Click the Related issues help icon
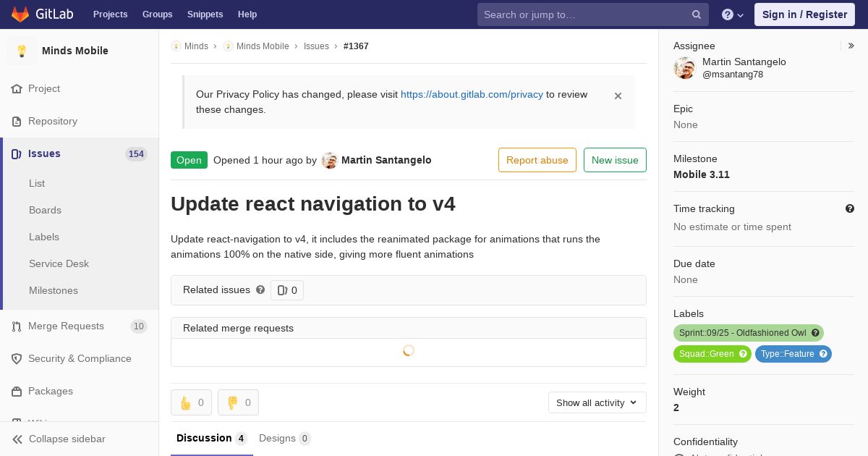Viewport: 868px width, 456px height. 260,290
